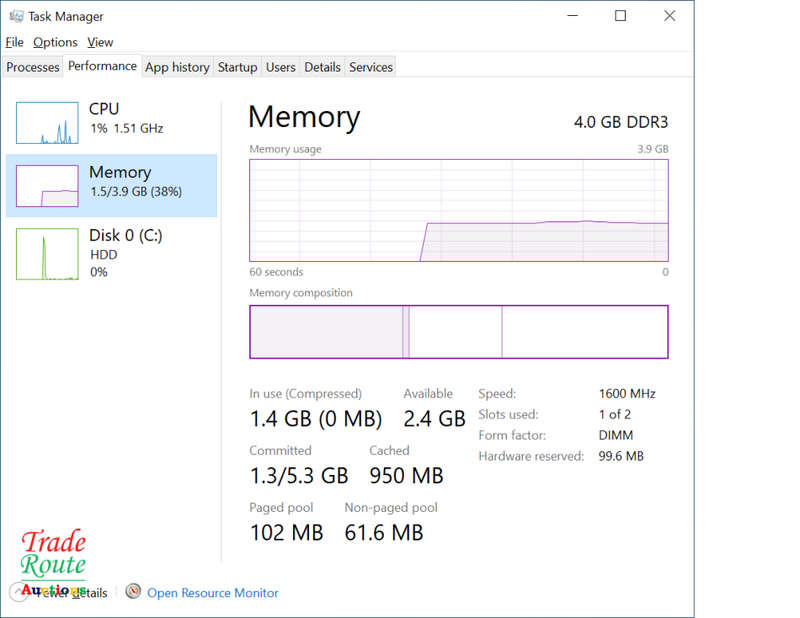The height and width of the screenshot is (618, 800).
Task: Go to the Startup tab
Action: coord(237,67)
